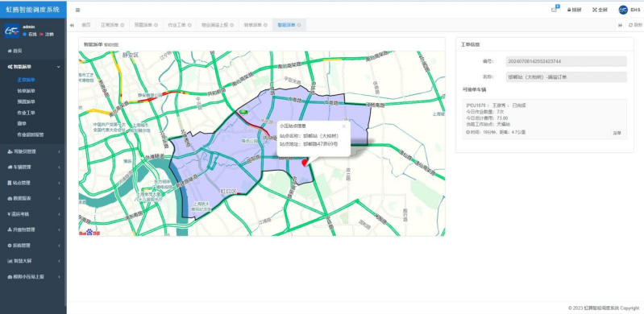The image size is (644, 314).
Task: Select 作业工单 in the sidebar submenu
Action: [27, 113]
